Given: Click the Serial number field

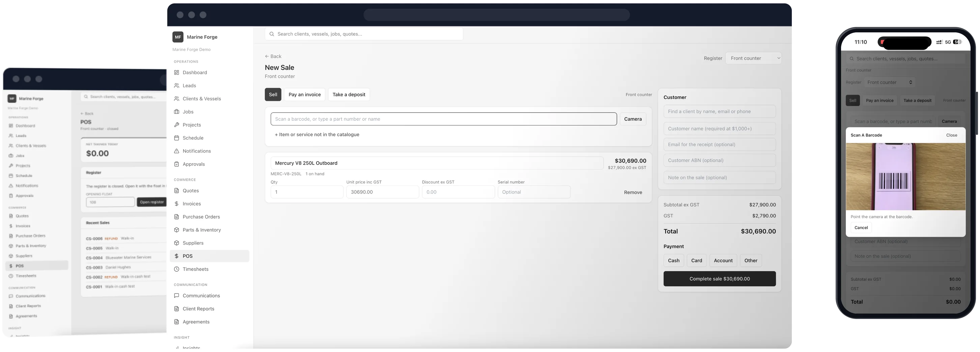Looking at the screenshot, I should [x=534, y=192].
